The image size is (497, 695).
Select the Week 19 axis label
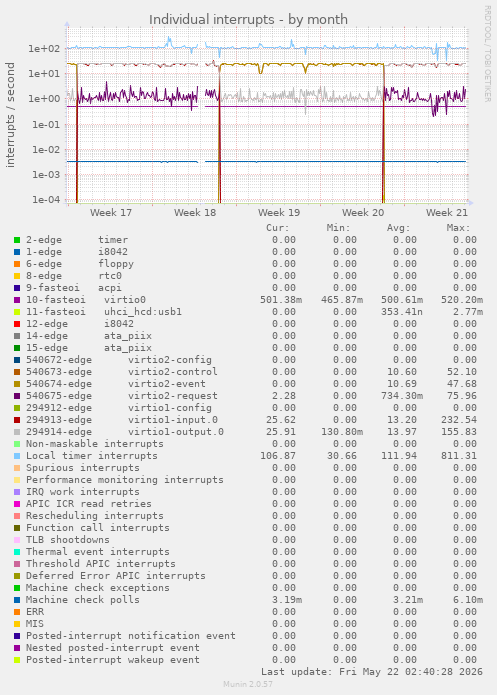coord(279,213)
